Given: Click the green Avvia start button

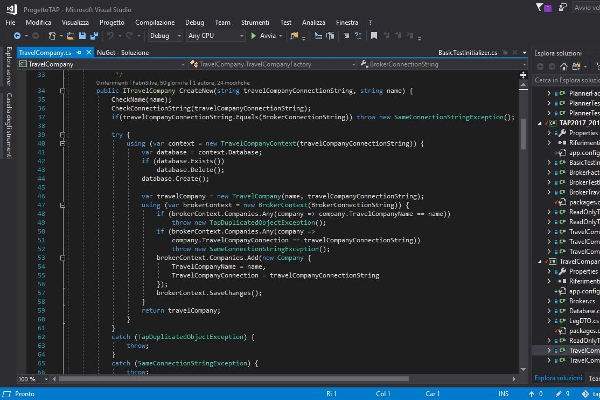Looking at the screenshot, I should click(263, 36).
